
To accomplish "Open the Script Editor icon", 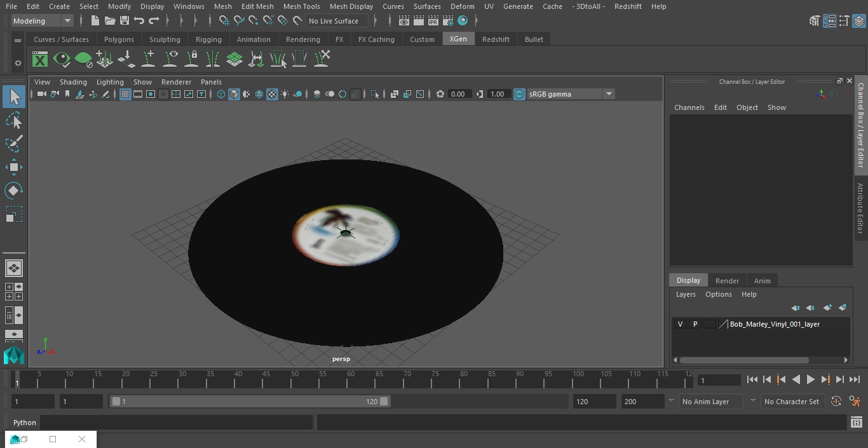I will (856, 423).
